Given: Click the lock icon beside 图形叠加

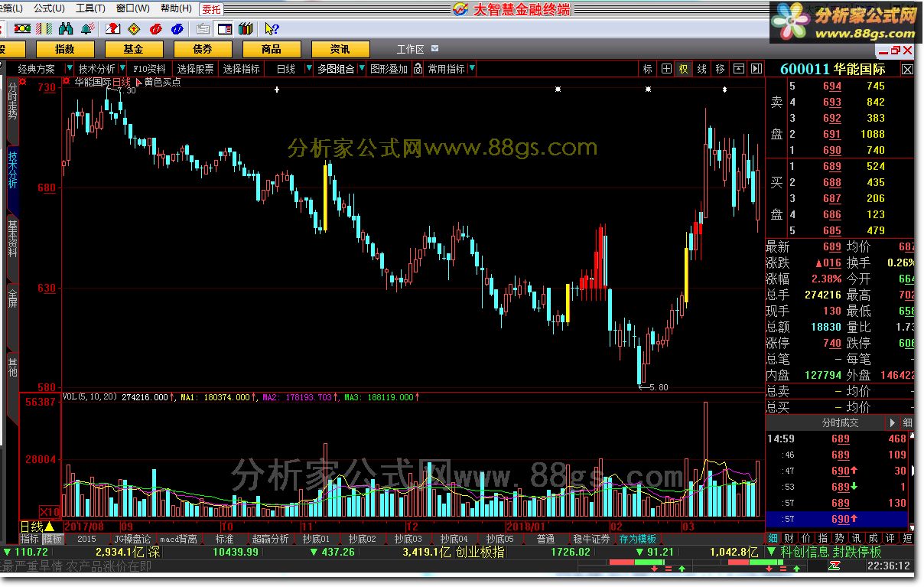Looking at the screenshot, I should [x=418, y=69].
